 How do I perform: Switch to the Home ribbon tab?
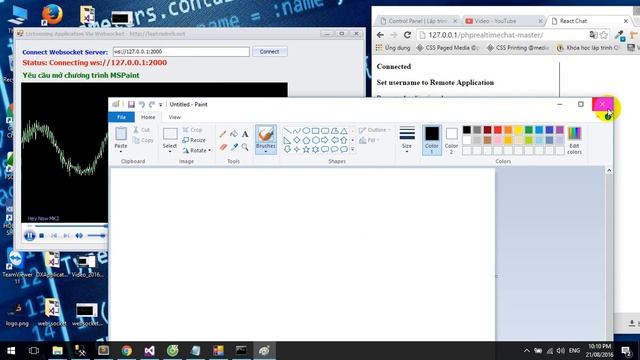pyautogui.click(x=148, y=117)
